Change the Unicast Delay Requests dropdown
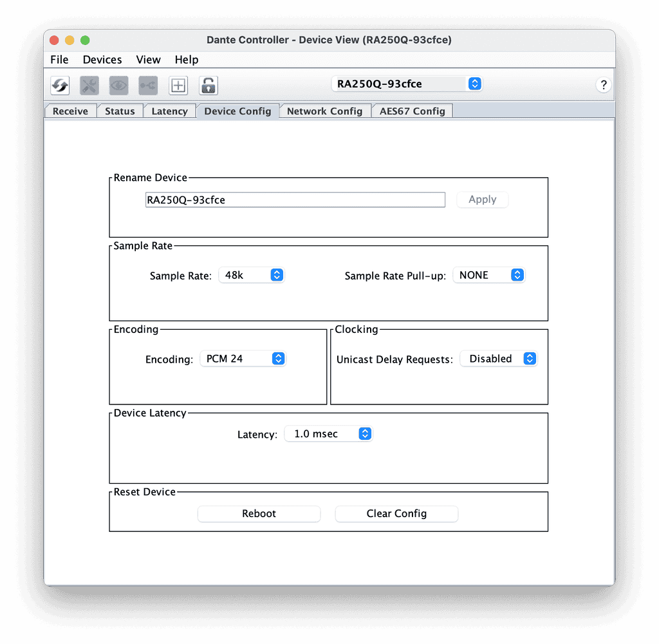659x644 pixels. [499, 359]
